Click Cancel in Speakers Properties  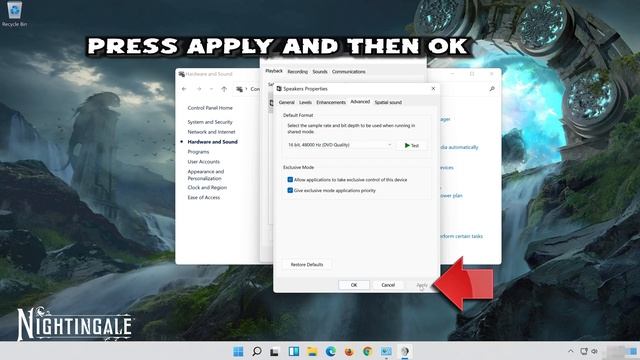[388, 285]
